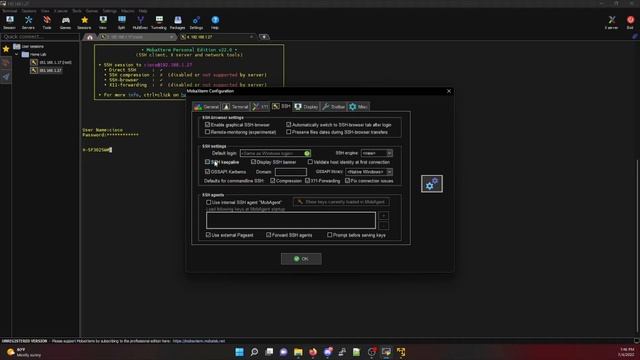This screenshot has height=360, width=640.
Task: Toggle the X11-Forwarding checkbox
Action: coord(307,180)
